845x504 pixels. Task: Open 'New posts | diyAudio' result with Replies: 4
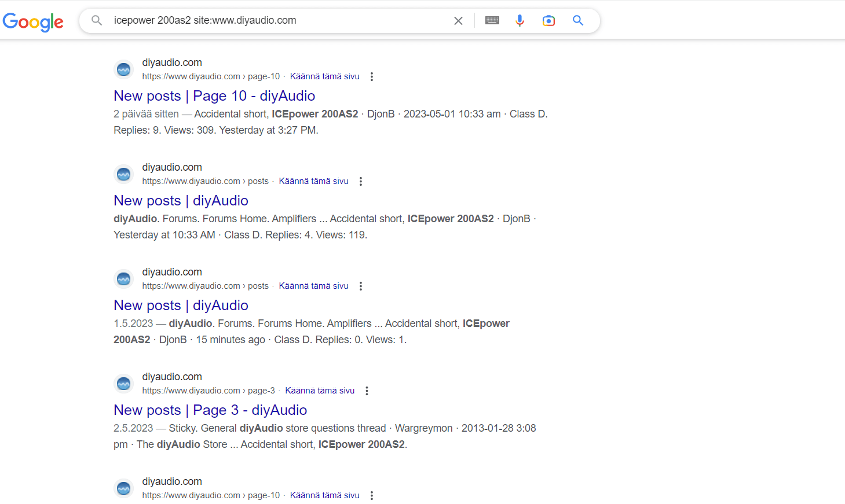click(x=181, y=201)
